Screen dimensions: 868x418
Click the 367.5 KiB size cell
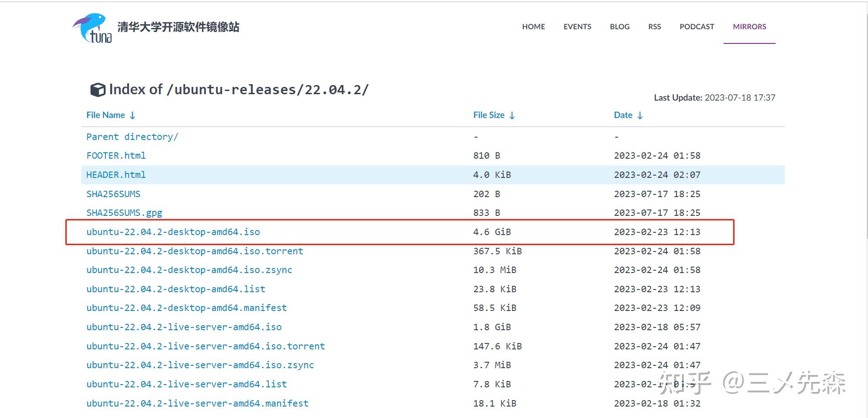(x=497, y=251)
